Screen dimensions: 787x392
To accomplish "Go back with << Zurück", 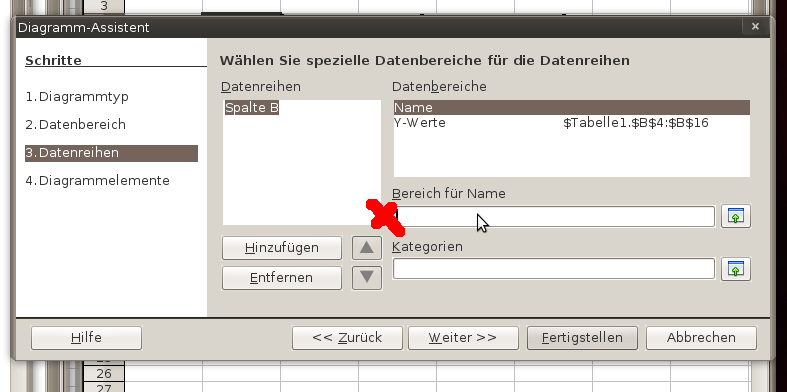I will (x=347, y=338).
